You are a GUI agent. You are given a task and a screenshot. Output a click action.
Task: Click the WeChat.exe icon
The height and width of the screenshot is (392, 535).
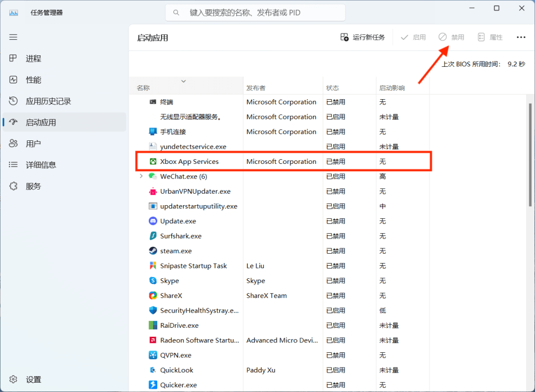(x=153, y=176)
